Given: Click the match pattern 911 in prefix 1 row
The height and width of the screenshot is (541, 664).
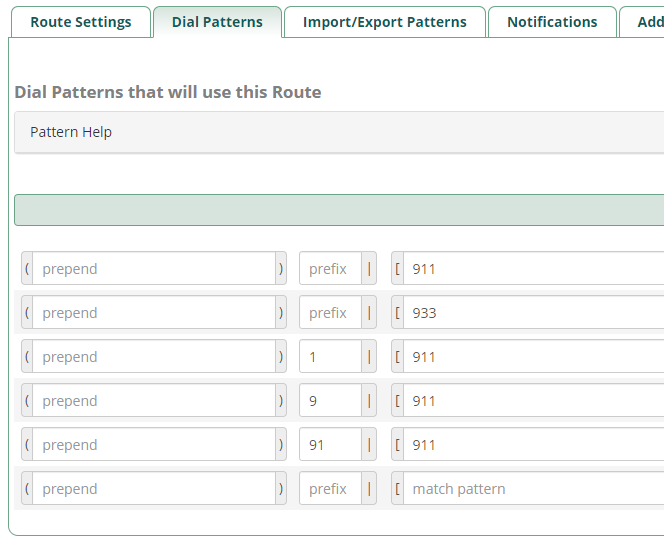Looking at the screenshot, I should pyautogui.click(x=534, y=356).
